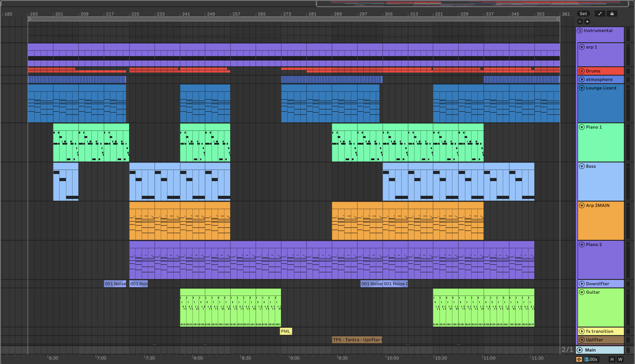Toggle Optimize Arrangement Width W button
Screen dimensions: 635x364
620,359
